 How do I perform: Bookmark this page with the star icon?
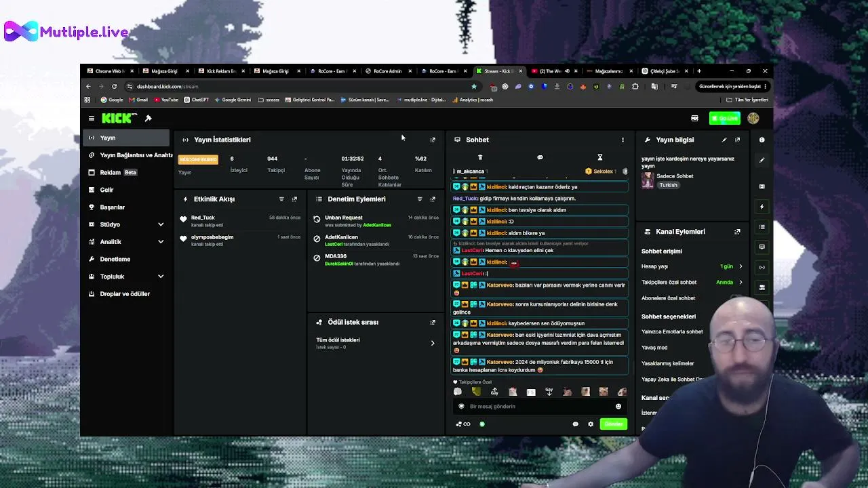coord(474,87)
